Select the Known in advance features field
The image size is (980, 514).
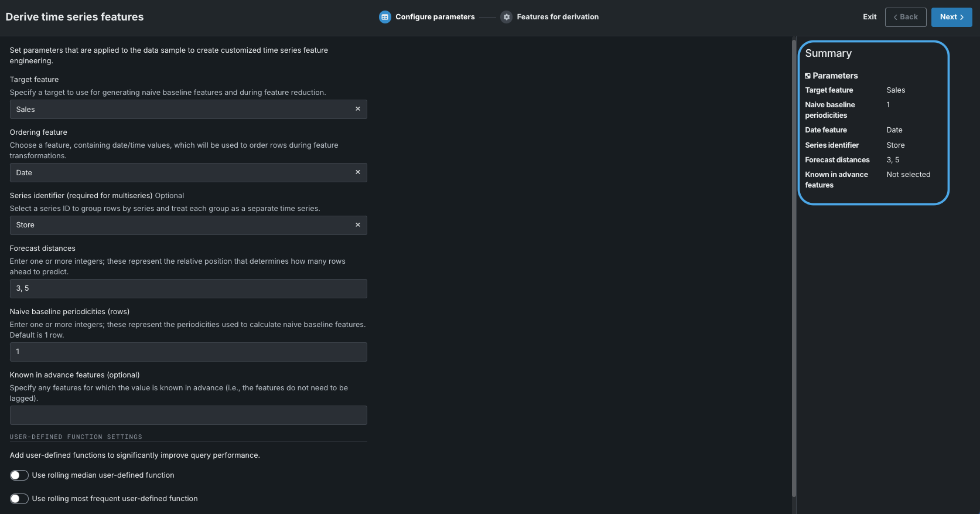(x=188, y=416)
